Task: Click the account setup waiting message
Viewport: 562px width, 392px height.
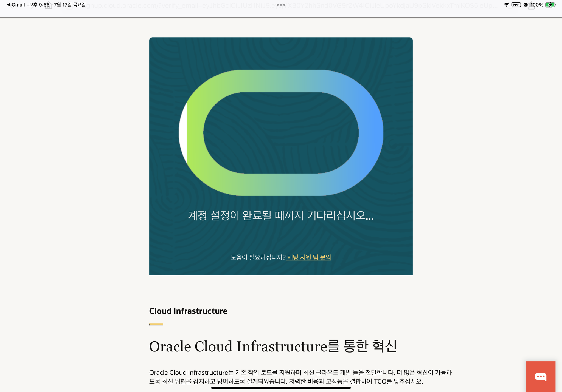Action: pyautogui.click(x=281, y=215)
